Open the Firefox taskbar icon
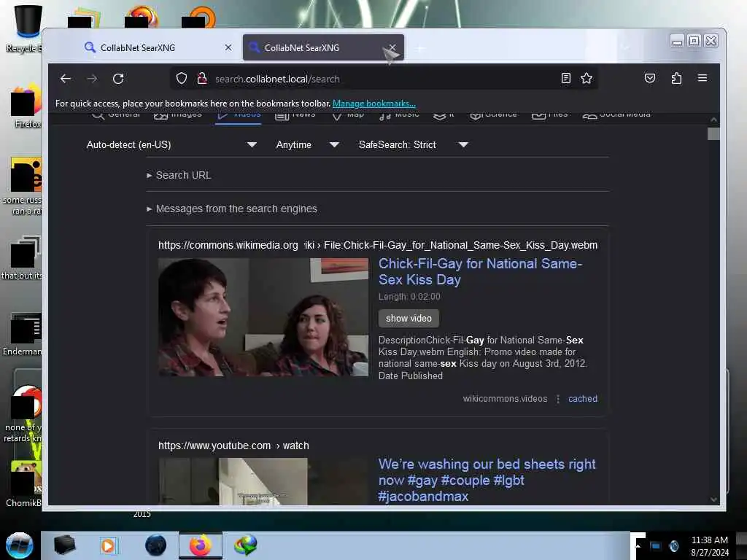The width and height of the screenshot is (747, 560). coord(201,545)
